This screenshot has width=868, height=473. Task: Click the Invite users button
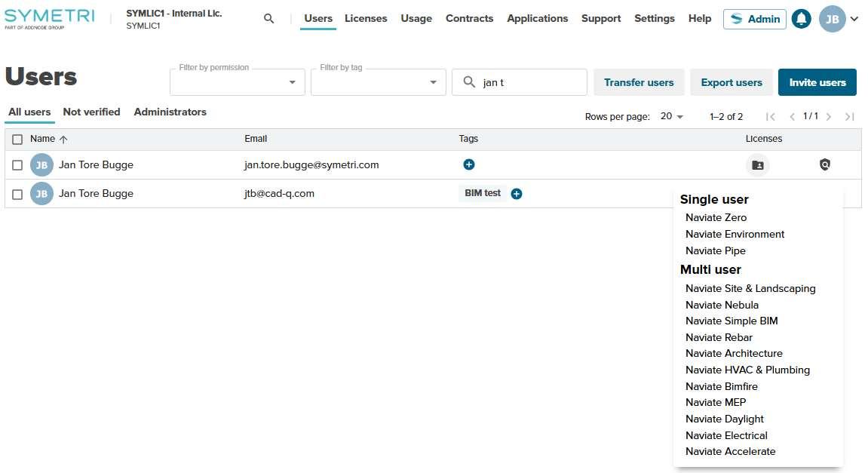817,82
